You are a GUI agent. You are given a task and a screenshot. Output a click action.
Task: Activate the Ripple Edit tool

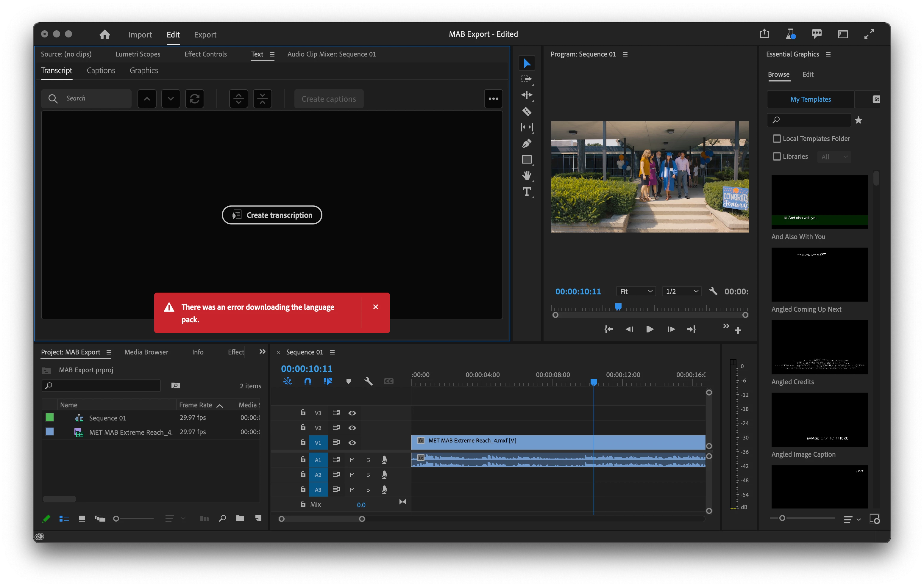click(527, 95)
